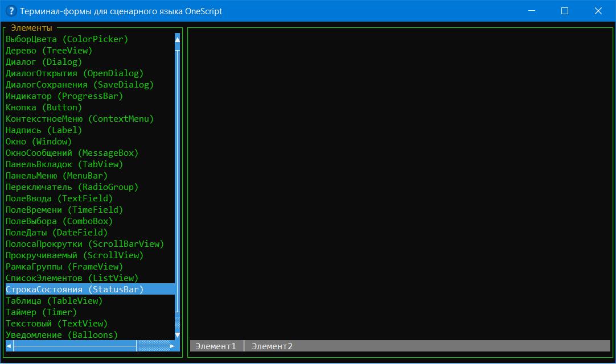The width and height of the screenshot is (616, 364).
Task: Pick the Кнопка (Button) item
Action: pos(44,107)
